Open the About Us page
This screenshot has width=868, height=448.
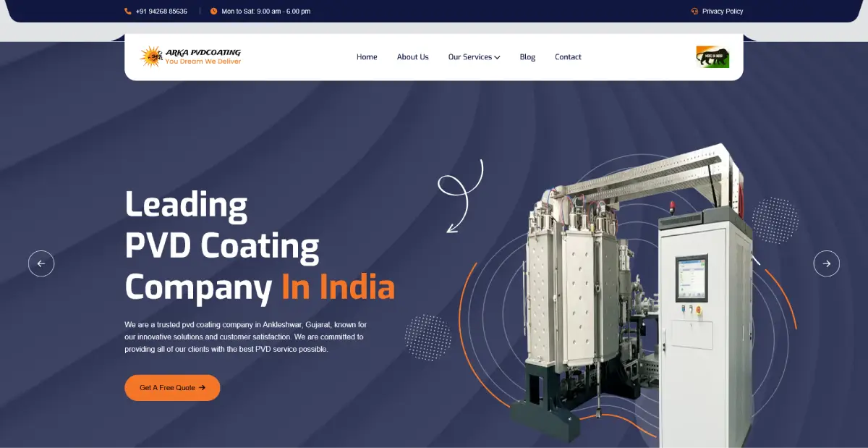tap(412, 57)
